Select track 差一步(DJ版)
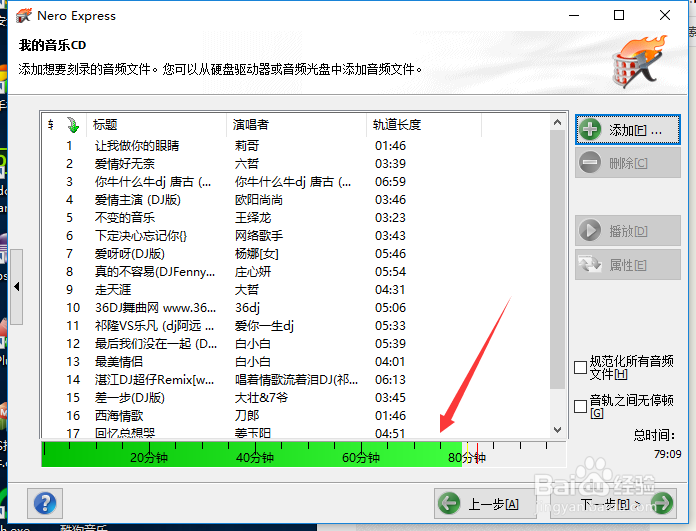The width and height of the screenshot is (696, 531). 130,397
